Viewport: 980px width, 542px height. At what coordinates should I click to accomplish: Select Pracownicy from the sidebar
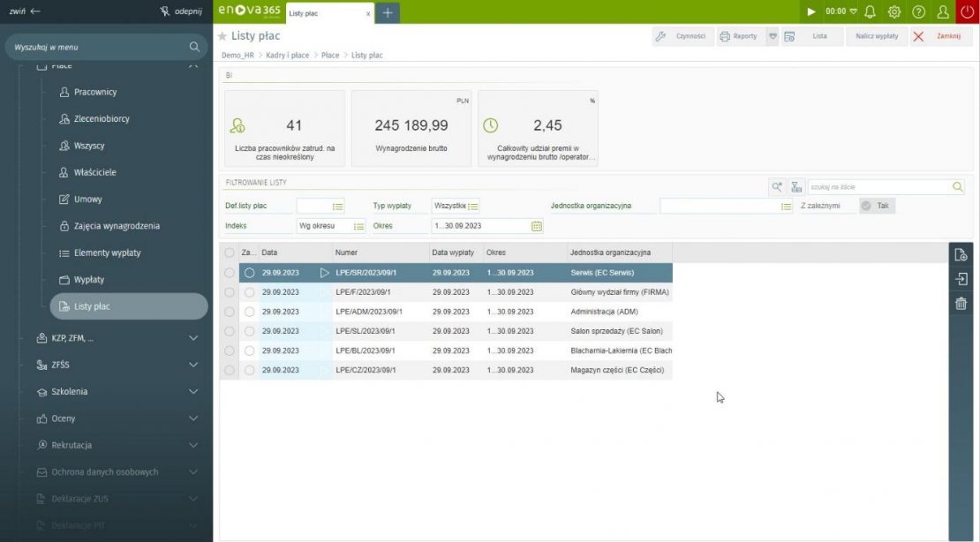(94, 92)
